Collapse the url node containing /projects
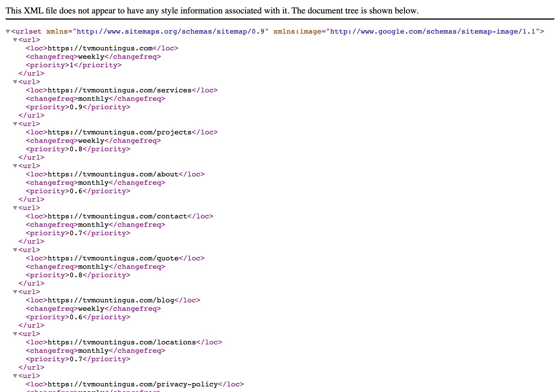Image resolution: width=560 pixels, height=392 pixels. click(15, 124)
